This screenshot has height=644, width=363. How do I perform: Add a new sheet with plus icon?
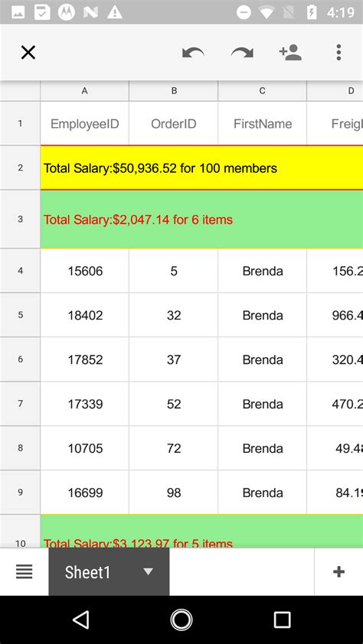pos(338,571)
